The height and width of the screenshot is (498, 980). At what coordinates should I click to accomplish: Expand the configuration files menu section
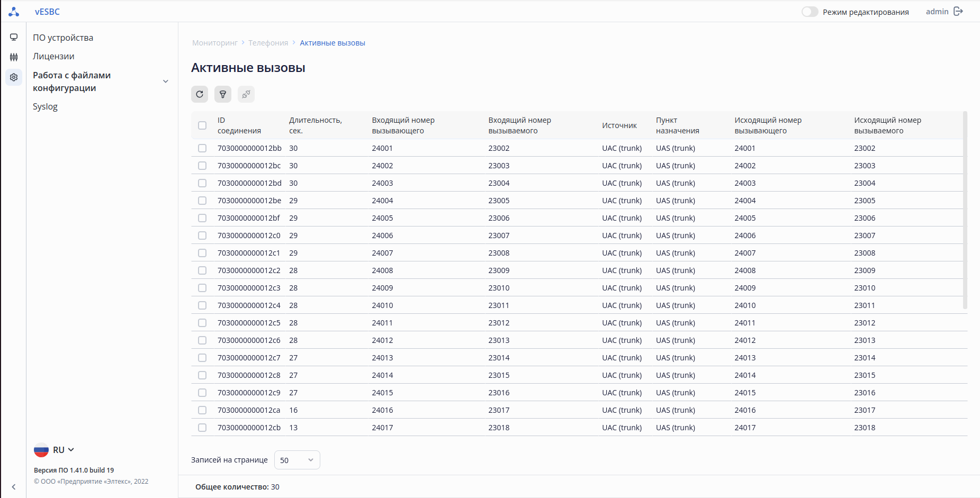click(x=166, y=82)
